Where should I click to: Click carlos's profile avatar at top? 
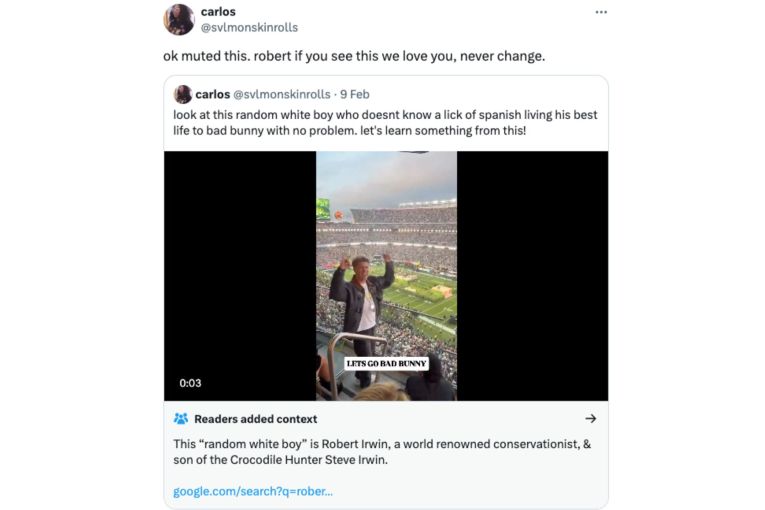[x=179, y=19]
